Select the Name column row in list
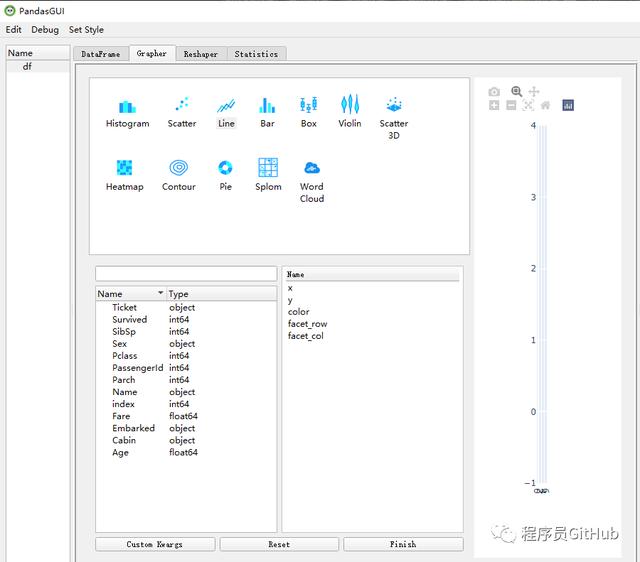Image resolution: width=640 pixels, height=562 pixels. [186, 392]
